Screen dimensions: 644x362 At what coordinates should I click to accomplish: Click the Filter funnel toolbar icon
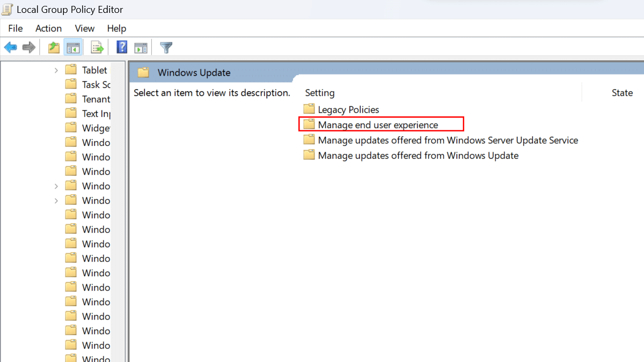tap(166, 48)
